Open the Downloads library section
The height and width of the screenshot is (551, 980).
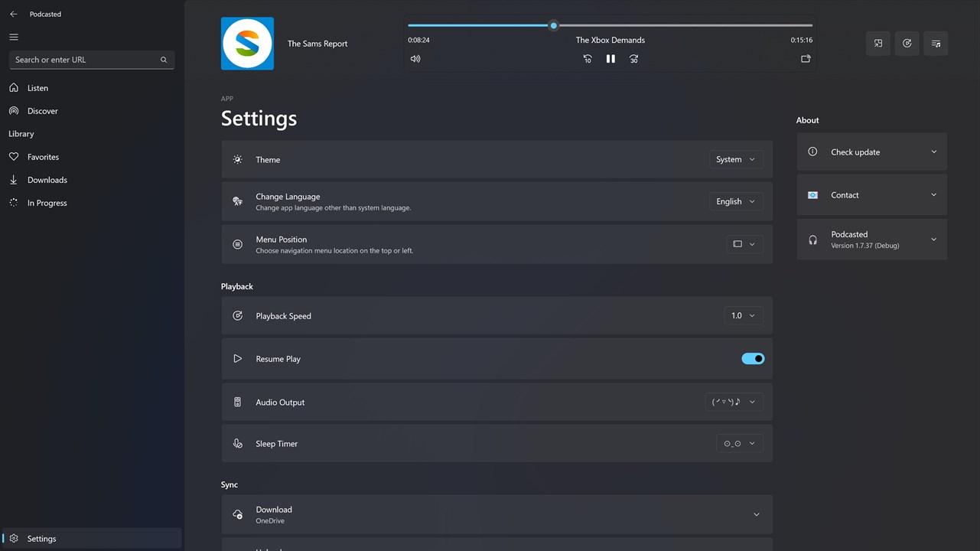pyautogui.click(x=91, y=180)
